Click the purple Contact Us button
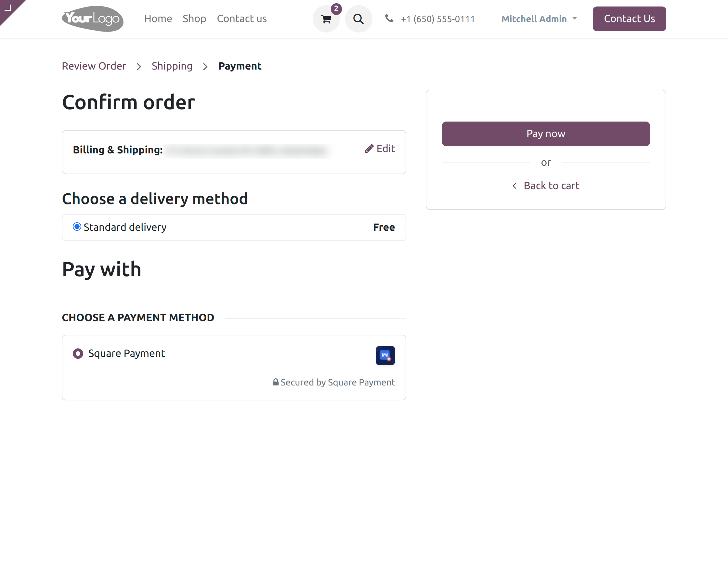This screenshot has width=728, height=572. point(629,19)
